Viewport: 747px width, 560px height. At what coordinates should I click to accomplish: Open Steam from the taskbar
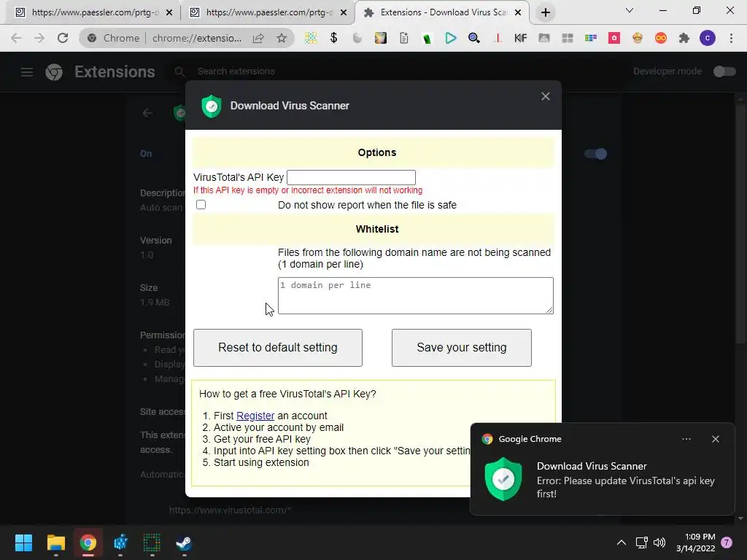[x=184, y=542]
